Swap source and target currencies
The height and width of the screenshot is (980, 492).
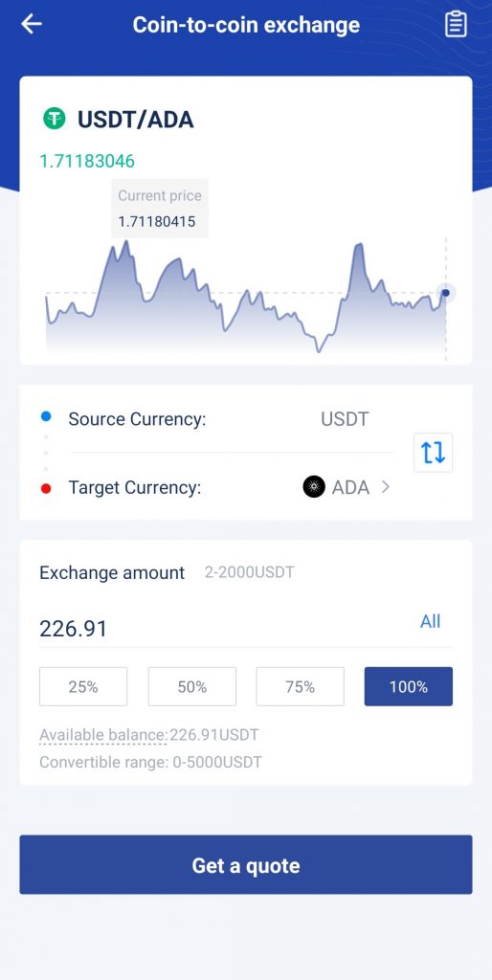click(x=433, y=453)
